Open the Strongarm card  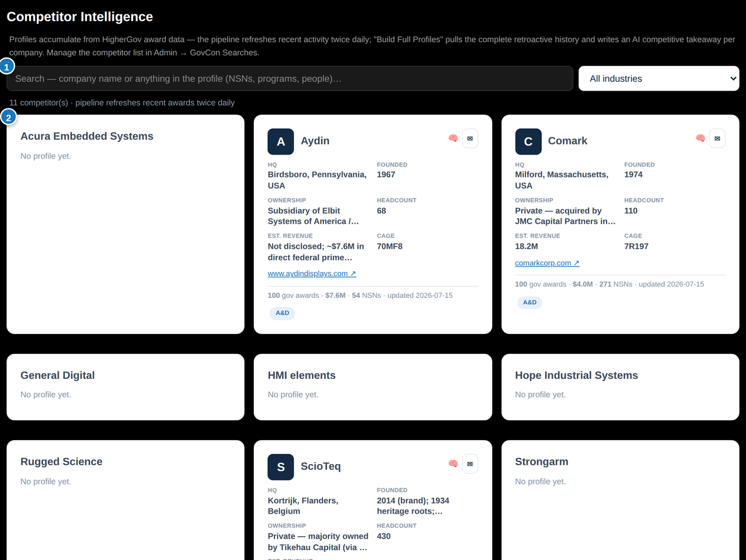tap(620, 500)
